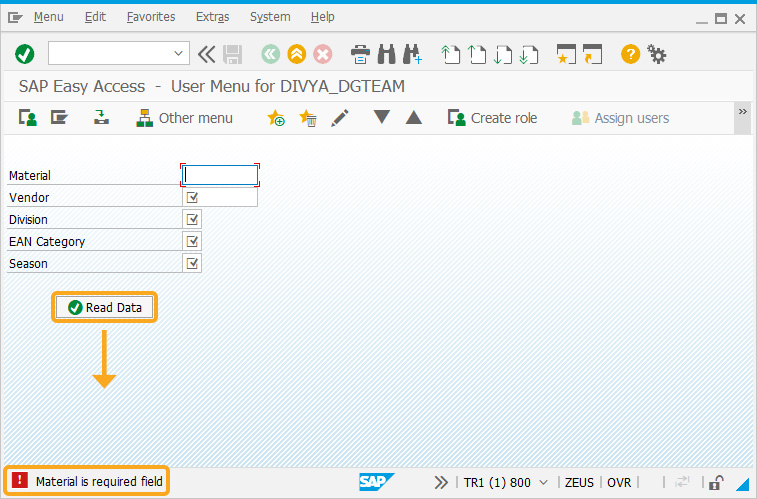Click the green Back icon
The height and width of the screenshot is (499, 757).
coord(270,54)
